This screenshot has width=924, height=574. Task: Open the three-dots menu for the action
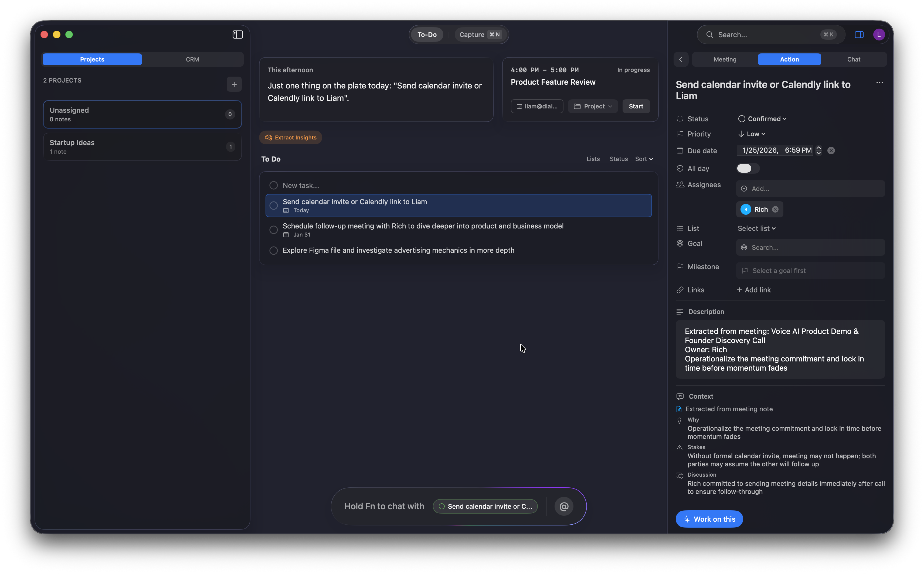pyautogui.click(x=879, y=83)
